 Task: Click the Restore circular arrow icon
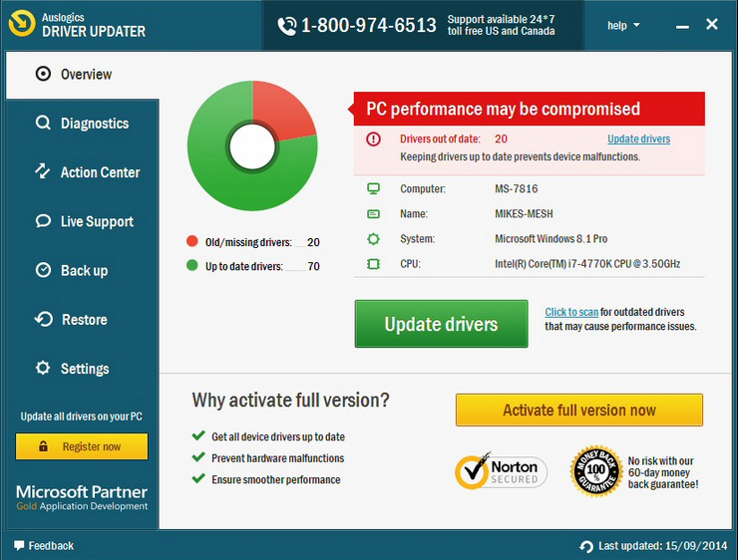tap(43, 319)
